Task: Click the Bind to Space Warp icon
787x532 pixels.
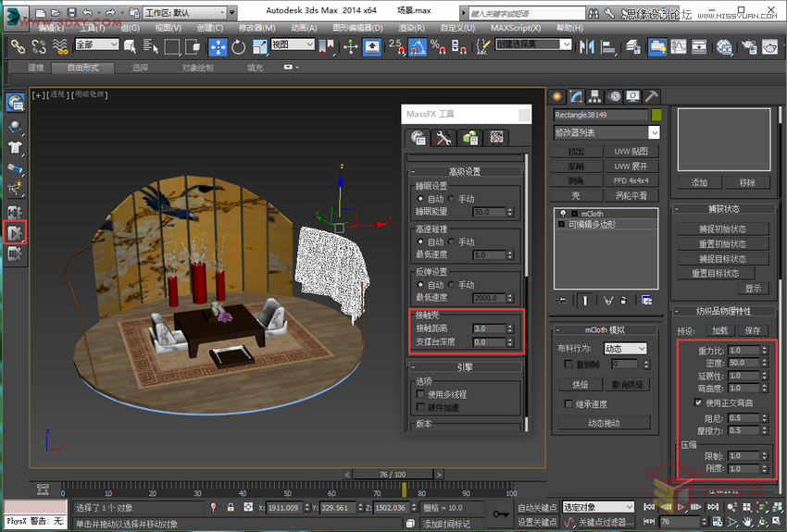Action: tap(60, 47)
